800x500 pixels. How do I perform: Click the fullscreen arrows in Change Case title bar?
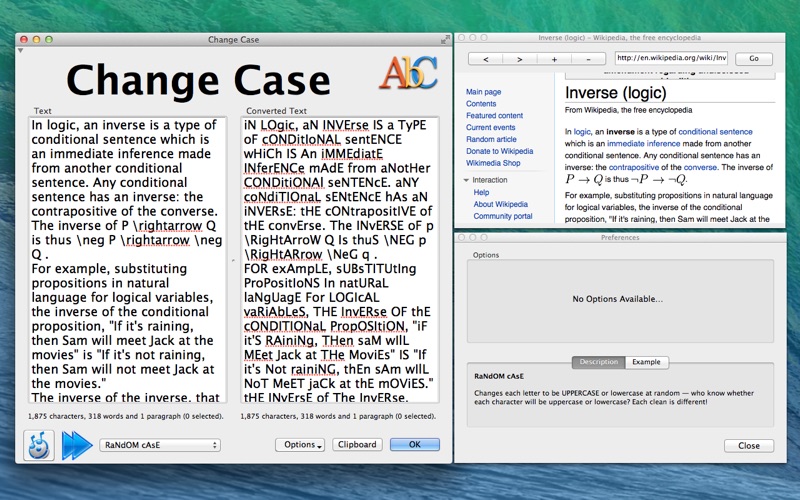pos(445,39)
